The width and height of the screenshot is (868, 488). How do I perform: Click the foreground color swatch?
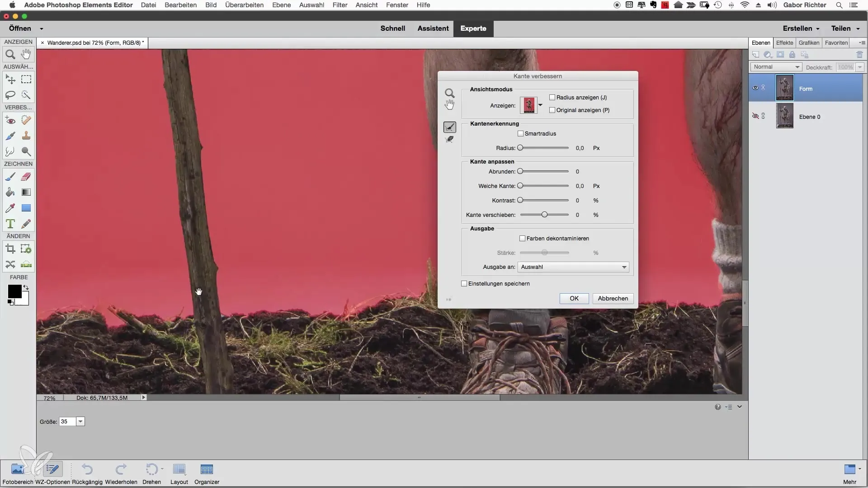(x=14, y=292)
